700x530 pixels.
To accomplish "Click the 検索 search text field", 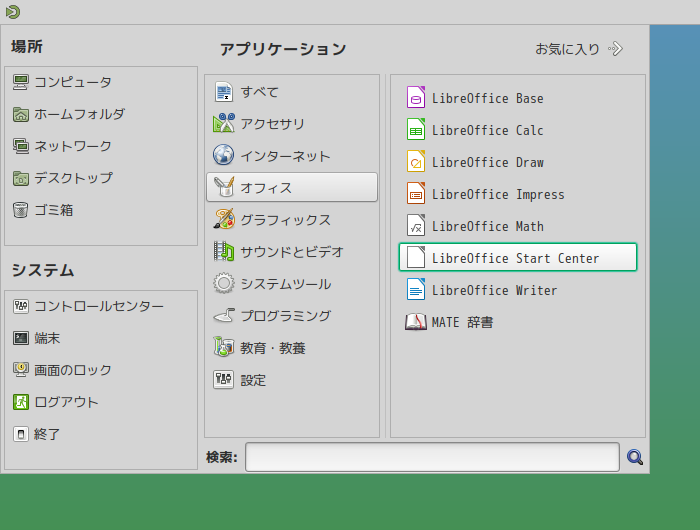I will pos(432,457).
